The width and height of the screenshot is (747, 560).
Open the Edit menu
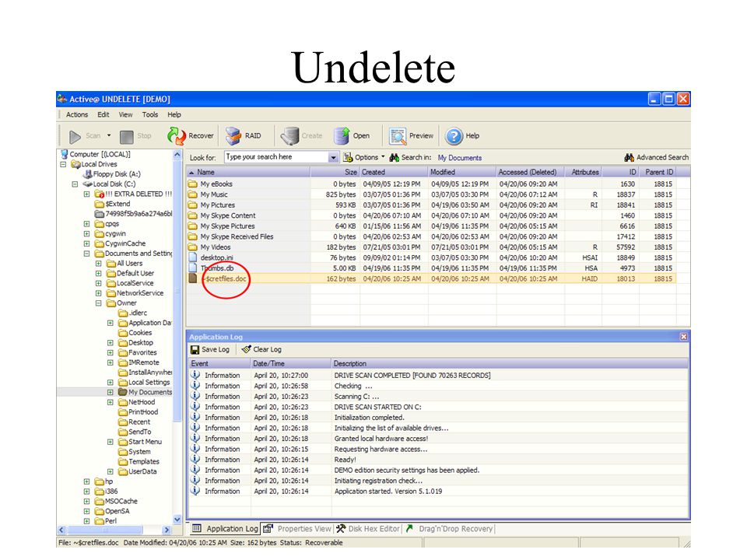click(103, 115)
